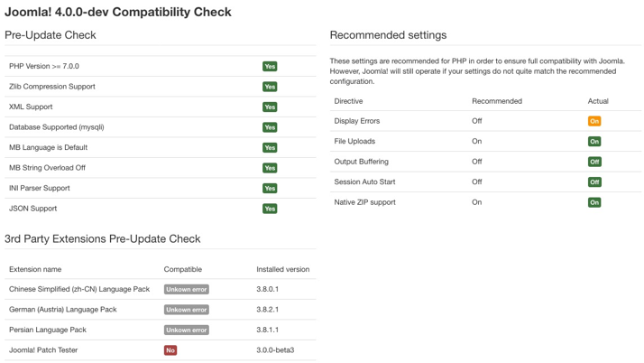The height and width of the screenshot is (363, 644).
Task: Select the XML Support label
Action: click(x=31, y=107)
